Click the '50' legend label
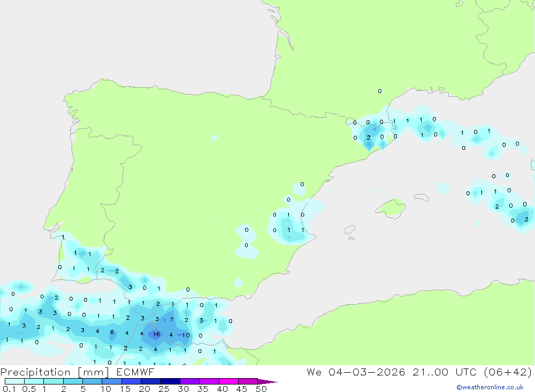 pyautogui.click(x=261, y=389)
